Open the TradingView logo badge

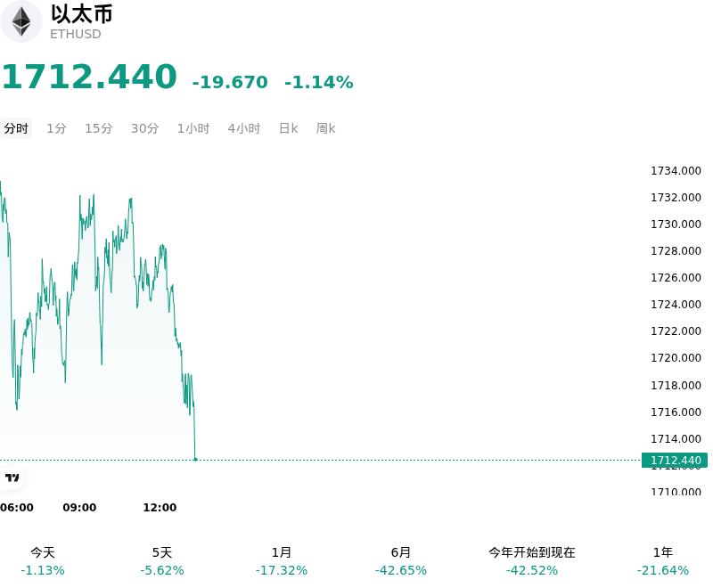[x=12, y=478]
